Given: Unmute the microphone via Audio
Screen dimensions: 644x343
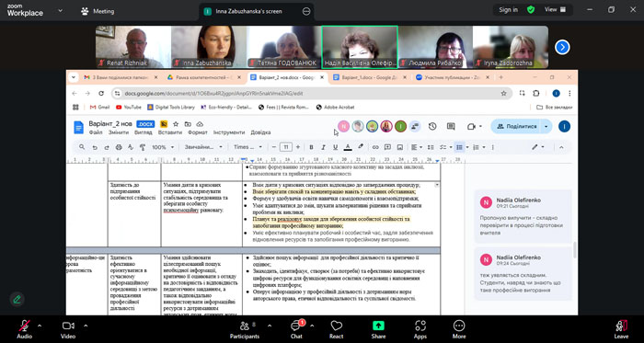Looking at the screenshot, I should click(24, 329).
